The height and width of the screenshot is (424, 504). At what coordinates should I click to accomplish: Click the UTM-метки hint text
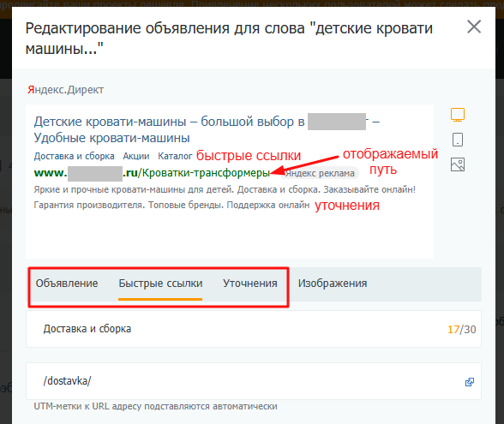click(156, 406)
